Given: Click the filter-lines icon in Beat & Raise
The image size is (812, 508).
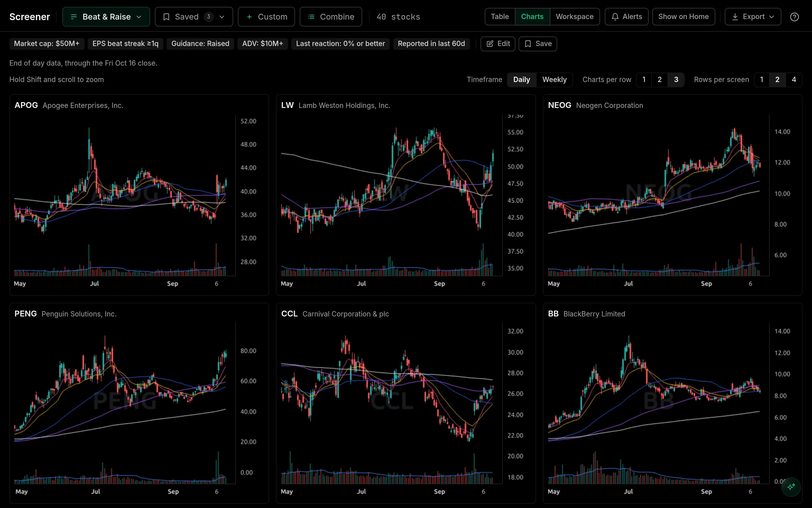Looking at the screenshot, I should pos(74,17).
